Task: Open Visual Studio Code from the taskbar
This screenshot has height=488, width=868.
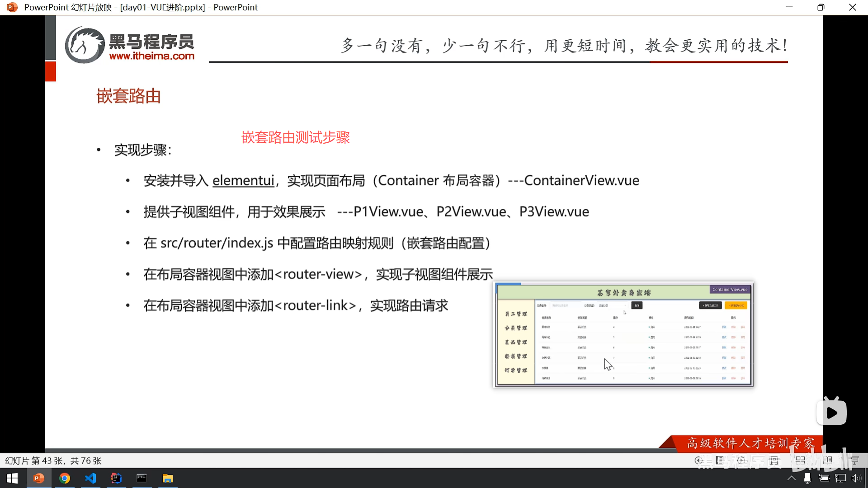Action: click(90, 478)
